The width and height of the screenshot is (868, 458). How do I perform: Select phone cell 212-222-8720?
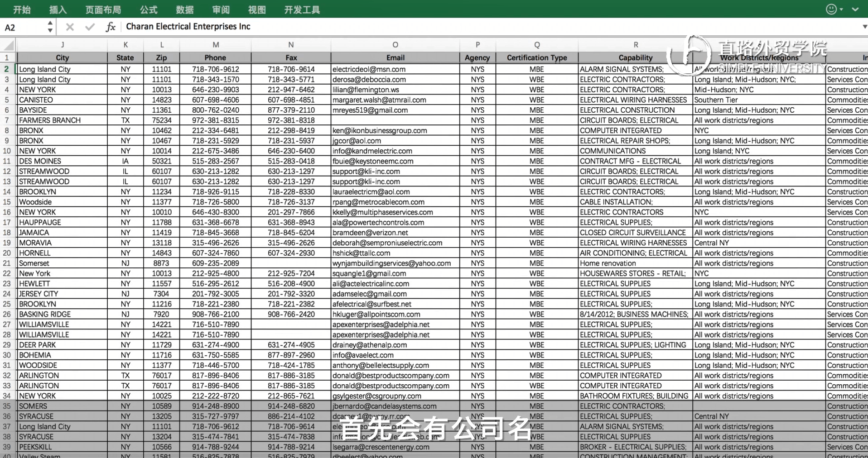point(216,396)
